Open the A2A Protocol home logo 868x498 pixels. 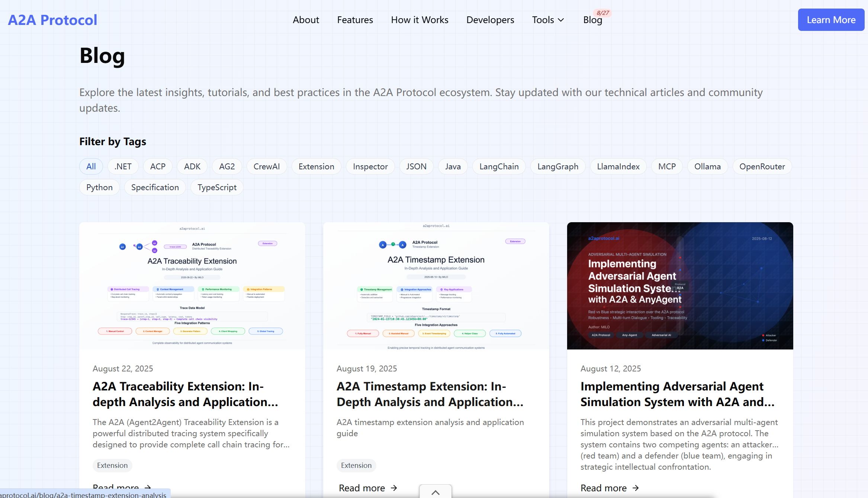point(52,20)
